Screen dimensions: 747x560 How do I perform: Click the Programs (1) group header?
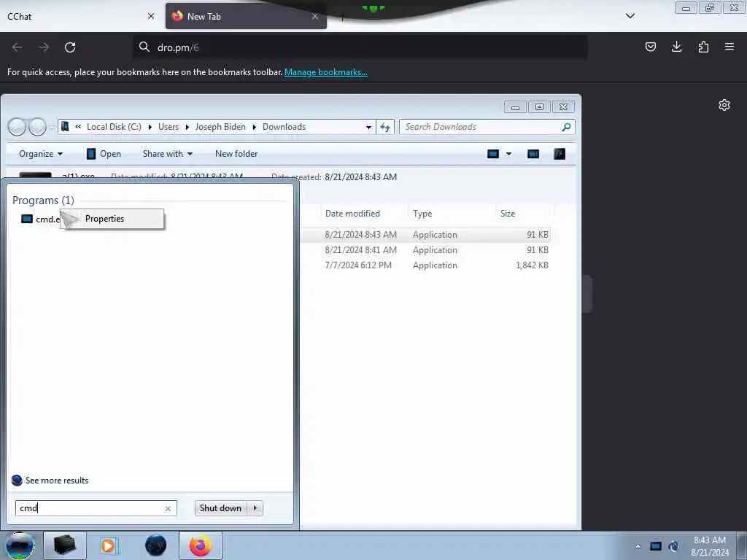point(43,201)
